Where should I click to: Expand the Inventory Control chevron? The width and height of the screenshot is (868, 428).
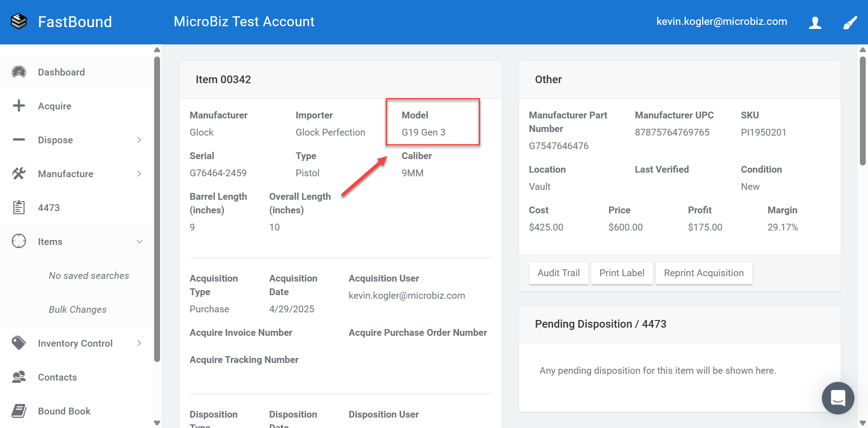pos(139,343)
